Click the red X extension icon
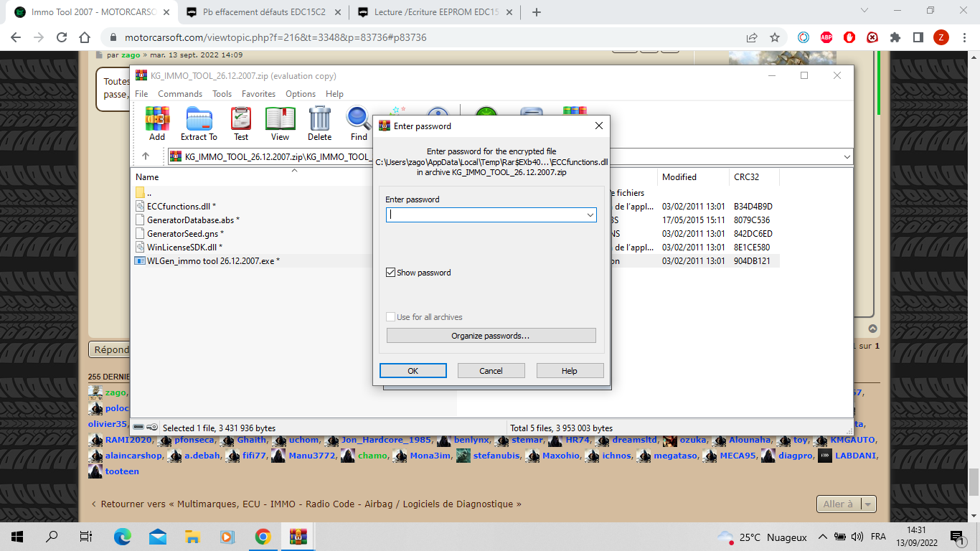The image size is (980, 551). [x=872, y=37]
